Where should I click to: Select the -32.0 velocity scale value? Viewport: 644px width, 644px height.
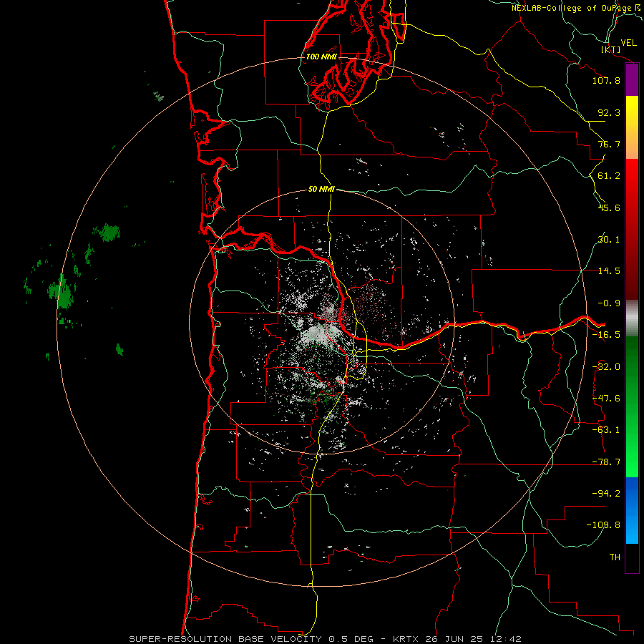[x=606, y=367]
